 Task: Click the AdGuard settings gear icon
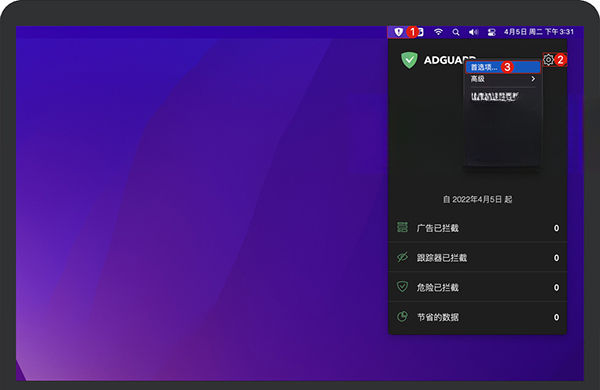coord(548,60)
